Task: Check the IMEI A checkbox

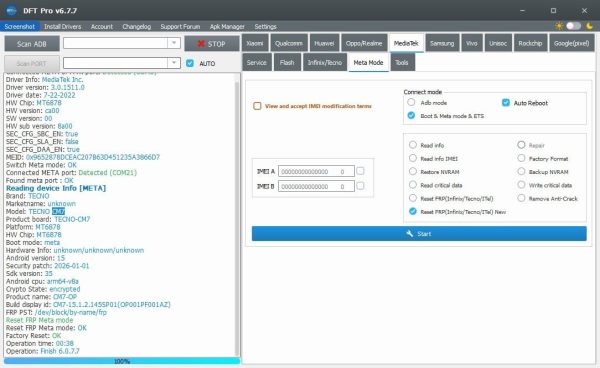Action: (x=360, y=171)
